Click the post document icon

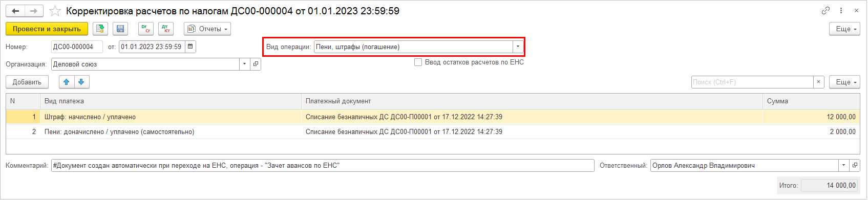click(100, 29)
